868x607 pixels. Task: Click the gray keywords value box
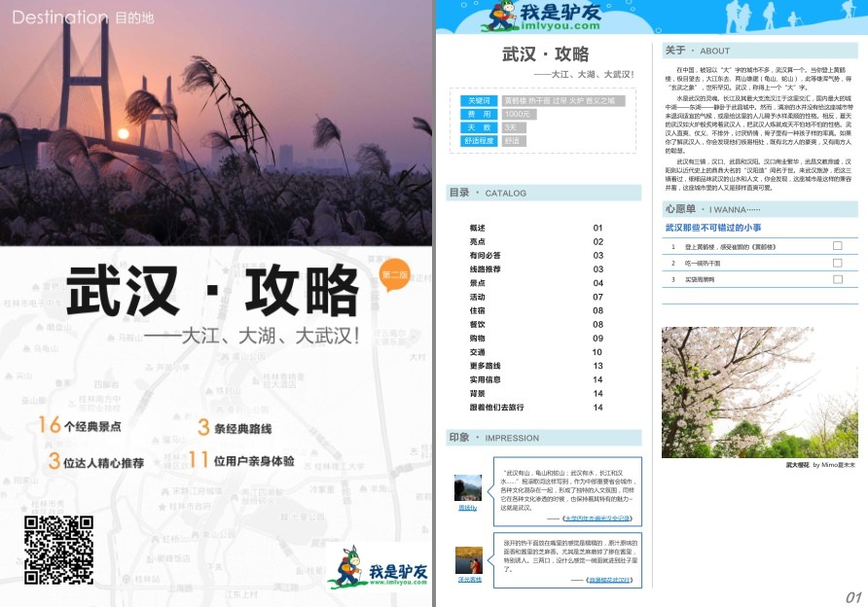(x=563, y=101)
